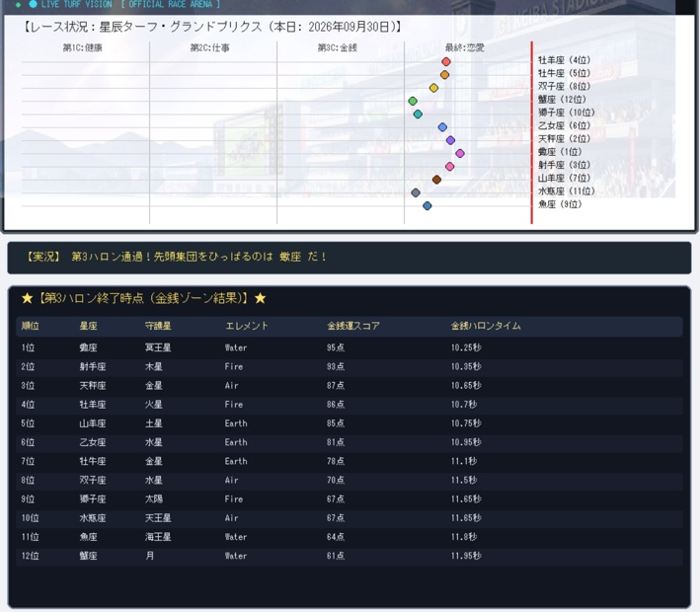Click the レース状況 race title heading

pyautogui.click(x=211, y=28)
